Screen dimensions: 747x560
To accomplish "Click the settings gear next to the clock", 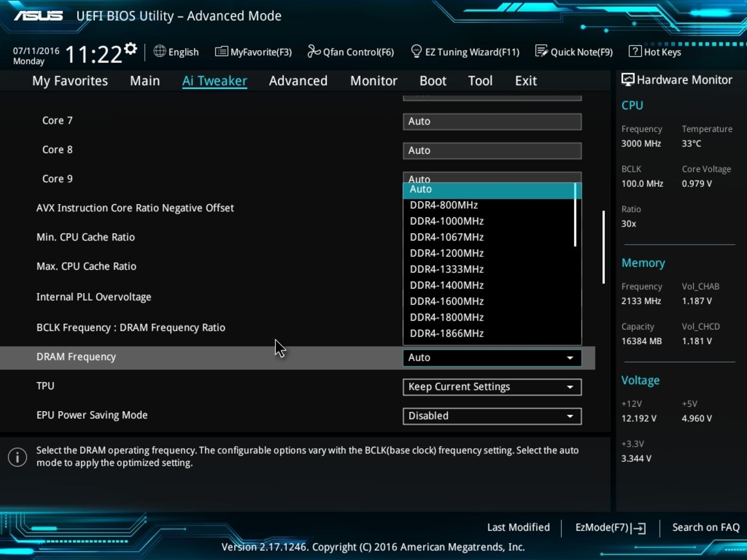I will (130, 49).
